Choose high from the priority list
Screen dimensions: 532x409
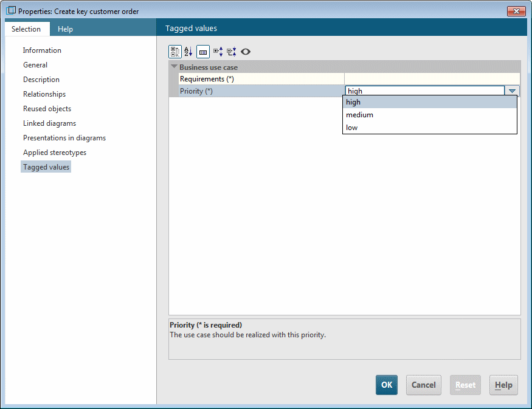[x=429, y=102]
